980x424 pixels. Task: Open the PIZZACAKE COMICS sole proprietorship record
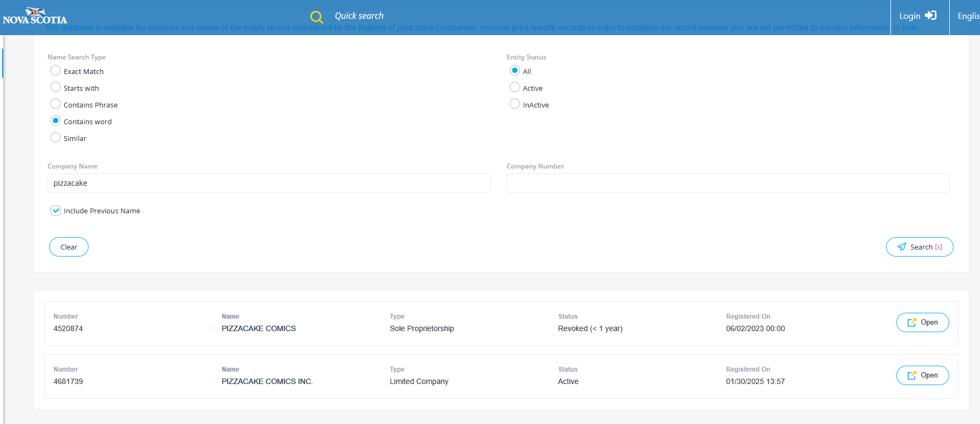tap(922, 322)
